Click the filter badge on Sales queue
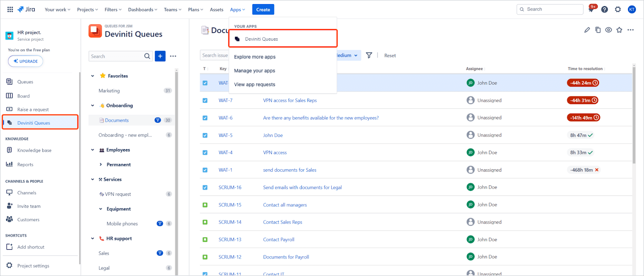The image size is (644, 276). click(x=160, y=253)
